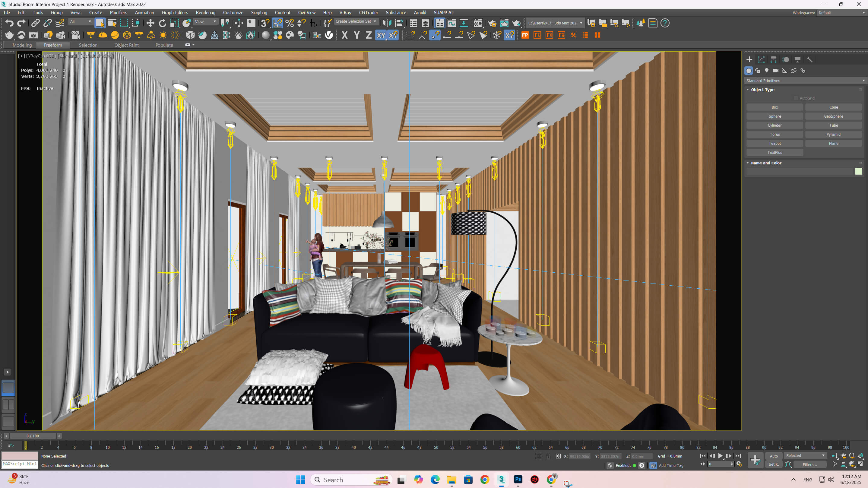Open the Rendered Frame Window
Image resolution: width=868 pixels, height=488 pixels.
point(505,23)
